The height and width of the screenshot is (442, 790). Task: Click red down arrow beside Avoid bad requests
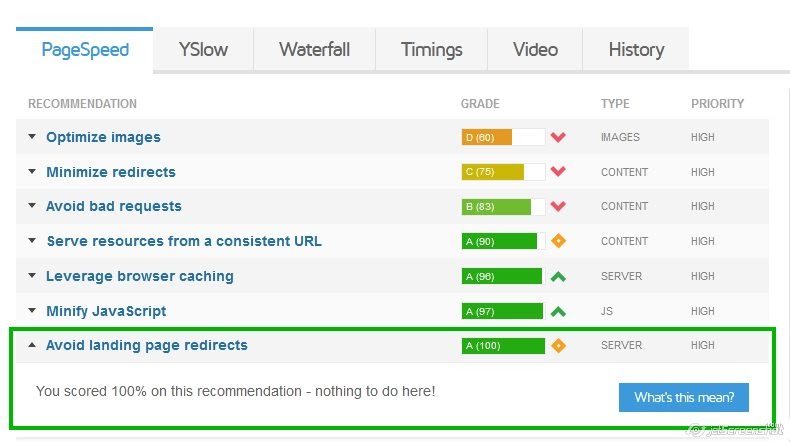point(558,206)
